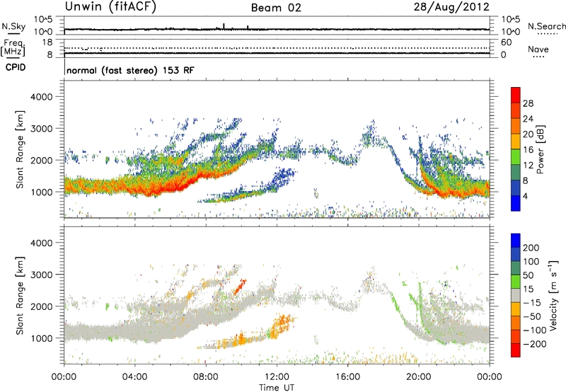Click the '12:00' time axis label
The width and height of the screenshot is (566, 392).
point(277,377)
